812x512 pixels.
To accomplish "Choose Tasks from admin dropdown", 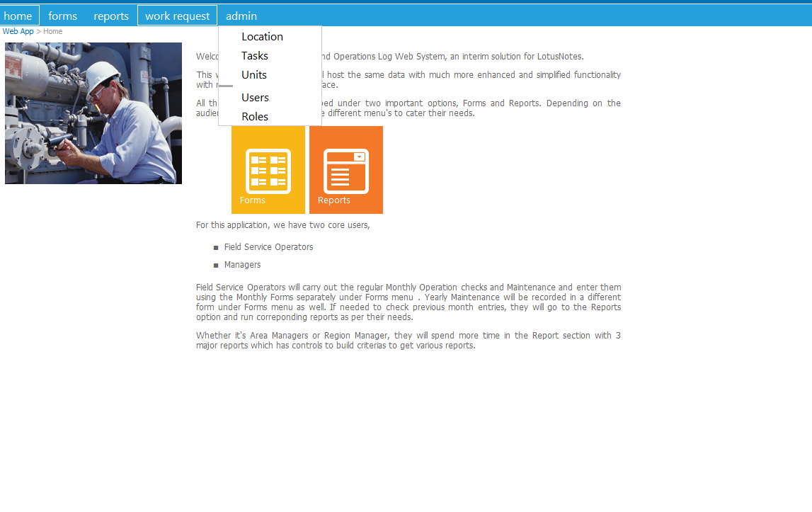I will click(x=255, y=56).
